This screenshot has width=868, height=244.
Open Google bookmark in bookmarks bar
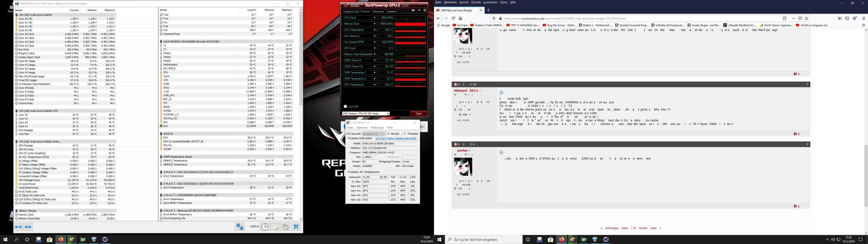click(x=443, y=25)
